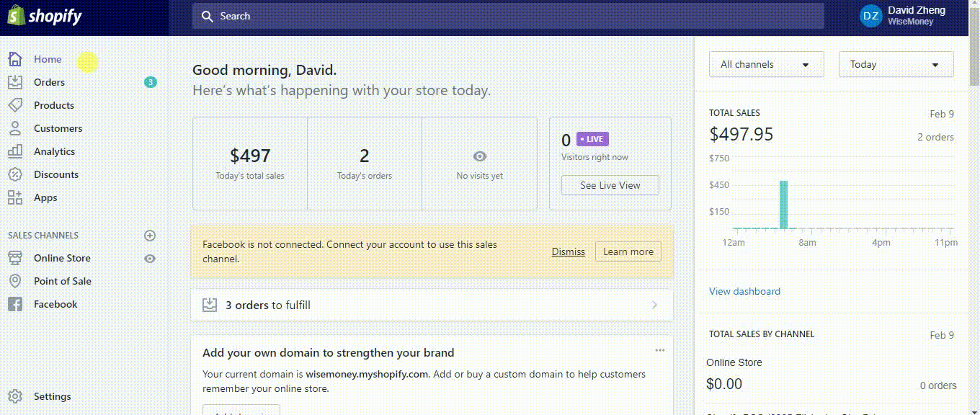980x415 pixels.
Task: Open Customers in sidebar
Action: (x=58, y=128)
